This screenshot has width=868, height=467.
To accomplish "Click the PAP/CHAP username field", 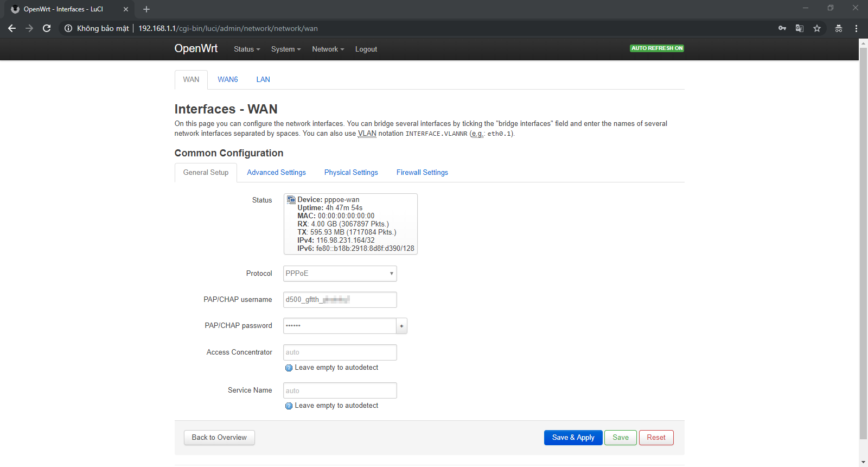I will click(340, 300).
